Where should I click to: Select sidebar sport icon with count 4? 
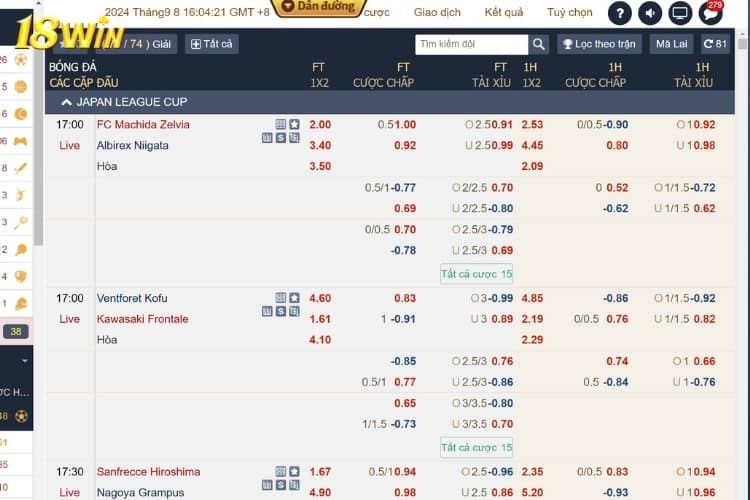[21, 277]
